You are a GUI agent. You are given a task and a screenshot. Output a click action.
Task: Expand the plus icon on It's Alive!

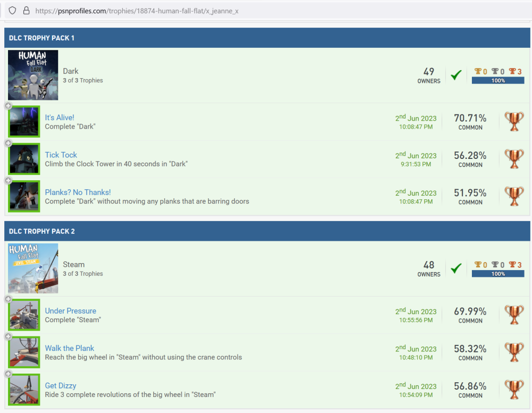pyautogui.click(x=9, y=106)
